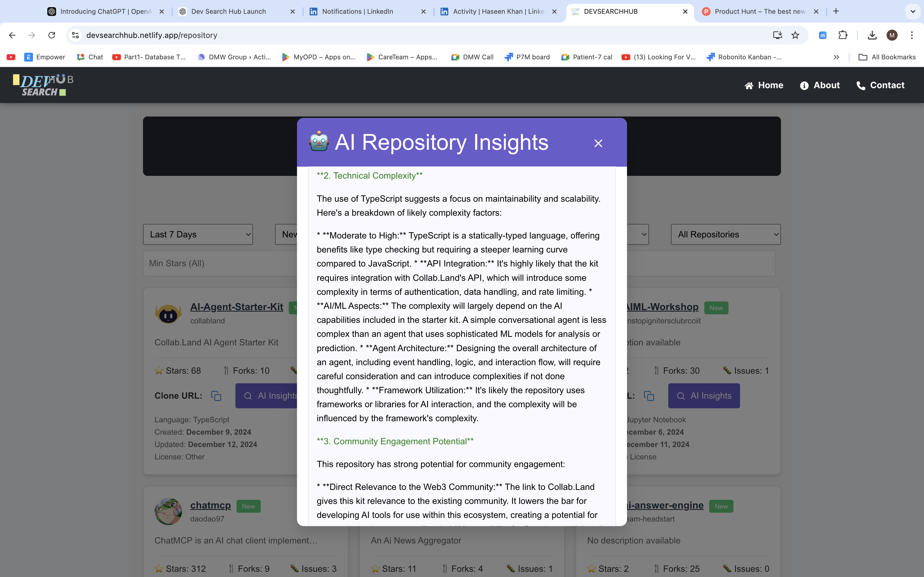Copy clone URL on AIML-Workshop card
The image size is (924, 577).
[649, 396]
